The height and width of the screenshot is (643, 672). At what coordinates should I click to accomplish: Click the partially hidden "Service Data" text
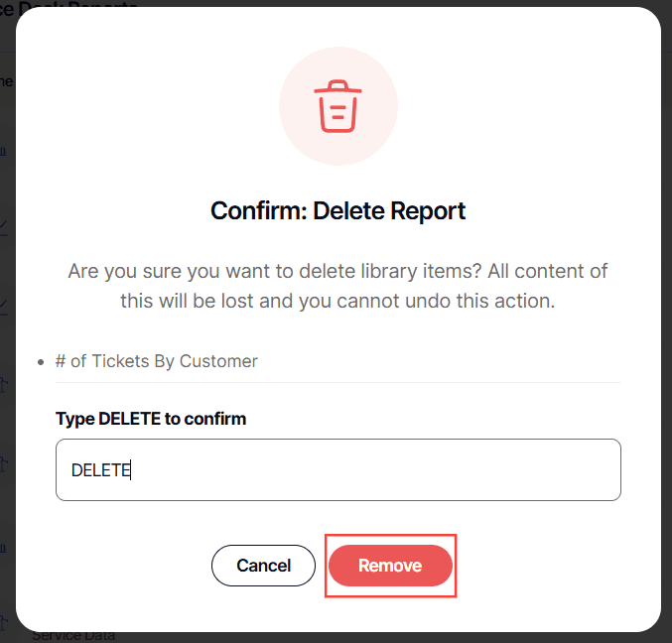[73, 636]
